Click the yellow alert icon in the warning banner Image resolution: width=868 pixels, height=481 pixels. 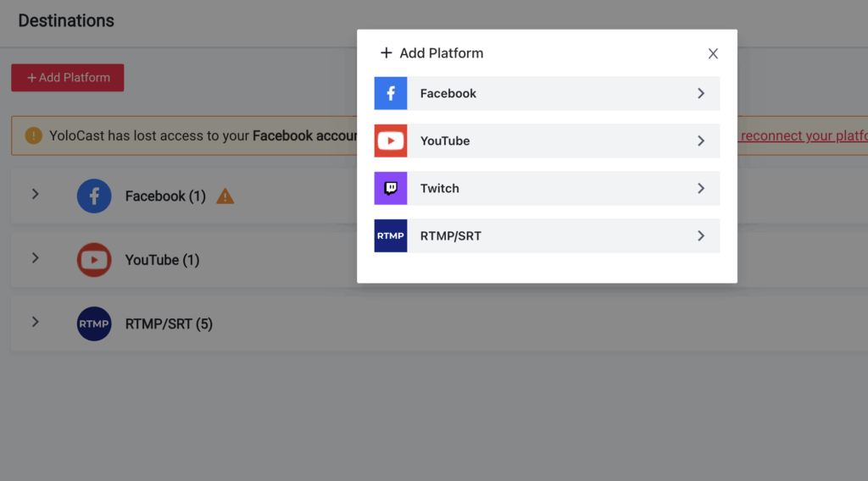pyautogui.click(x=34, y=135)
